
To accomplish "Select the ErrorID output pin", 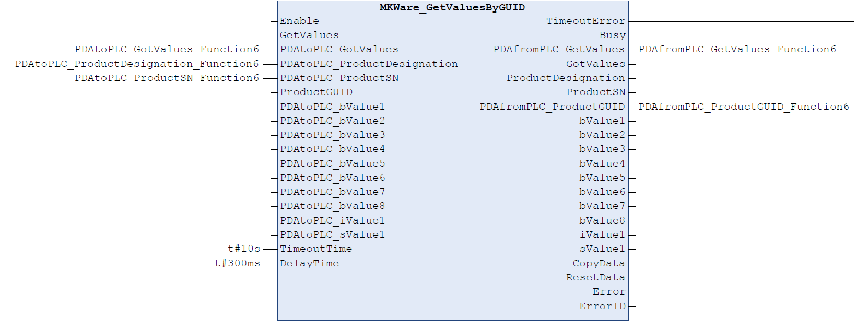I will pos(602,306).
